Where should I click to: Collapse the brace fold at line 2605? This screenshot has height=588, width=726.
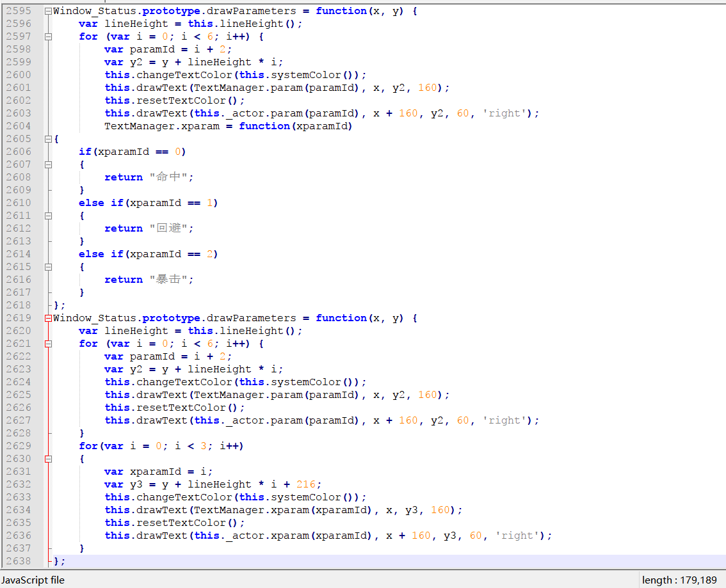coord(48,139)
